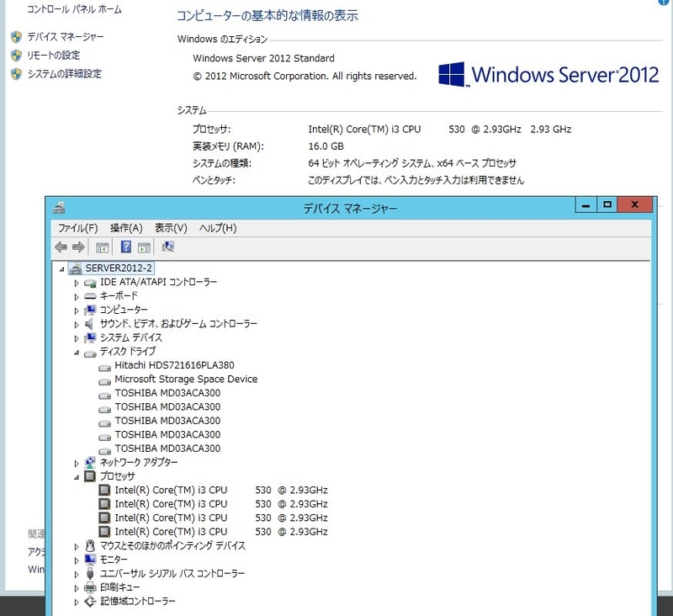Click the USB controller category icon
Screen dimensions: 673x616
pyautogui.click(x=90, y=573)
